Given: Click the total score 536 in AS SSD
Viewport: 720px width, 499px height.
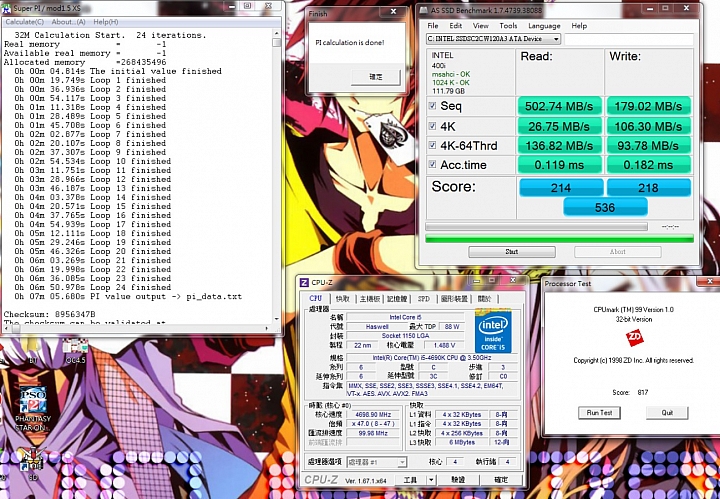Looking at the screenshot, I should point(605,207).
